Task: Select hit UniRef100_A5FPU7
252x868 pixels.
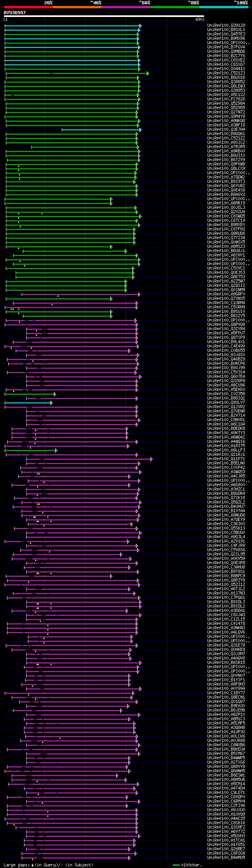Action: [226, 333]
